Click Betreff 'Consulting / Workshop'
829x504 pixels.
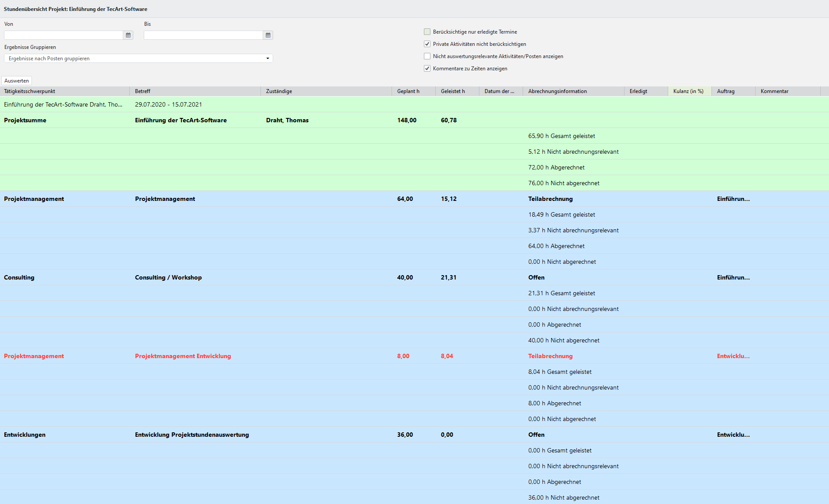point(168,277)
